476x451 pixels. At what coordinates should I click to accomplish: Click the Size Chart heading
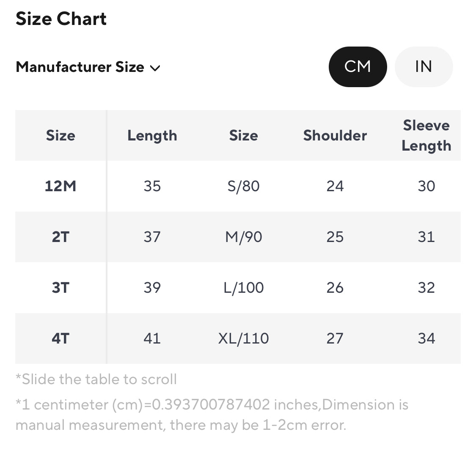(x=61, y=19)
